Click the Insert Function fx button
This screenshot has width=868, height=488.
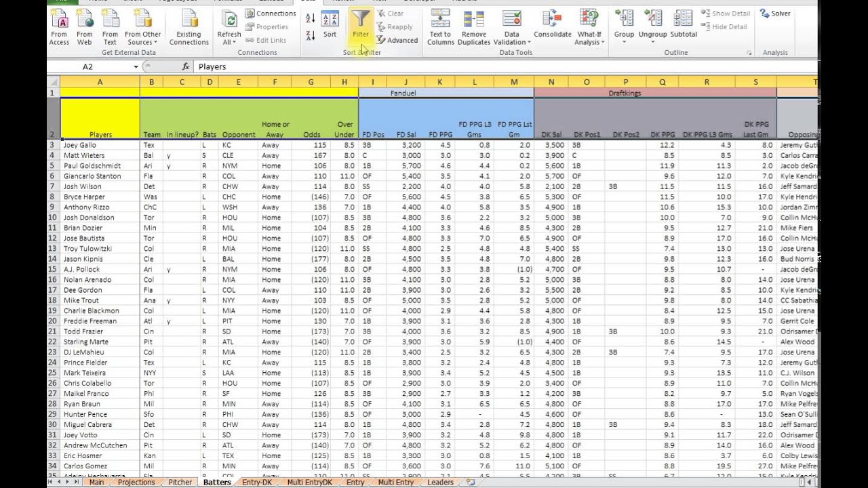pyautogui.click(x=186, y=66)
